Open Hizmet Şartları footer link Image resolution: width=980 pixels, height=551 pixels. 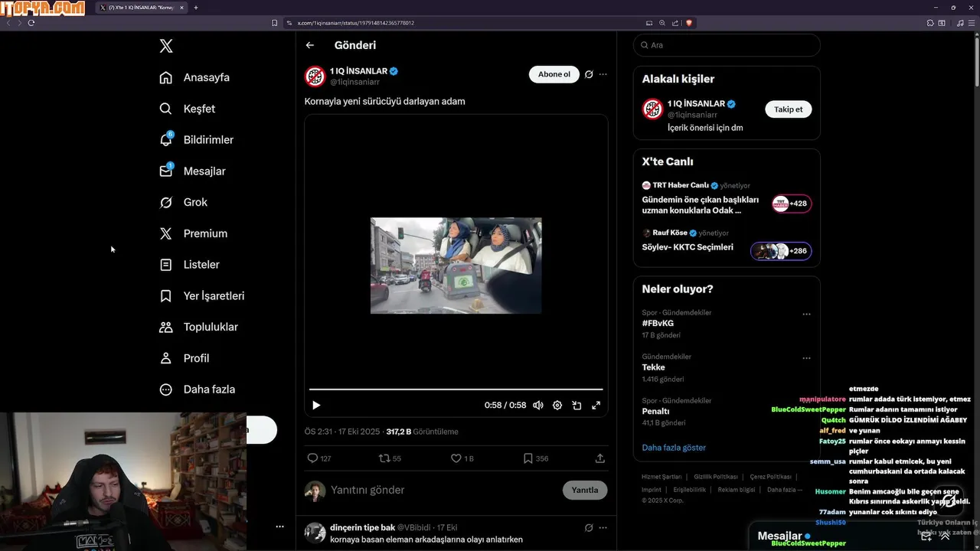pyautogui.click(x=661, y=477)
